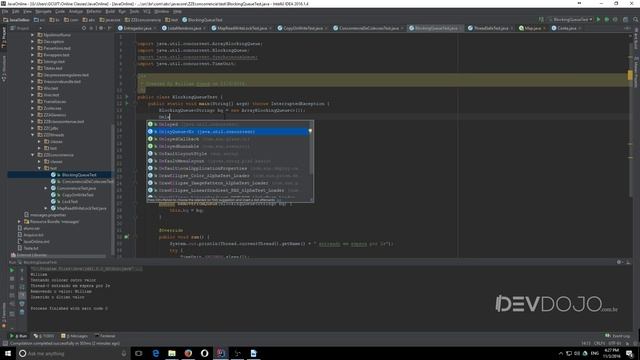Collapse the ZZEconcorrencia folder in tree

[33, 155]
